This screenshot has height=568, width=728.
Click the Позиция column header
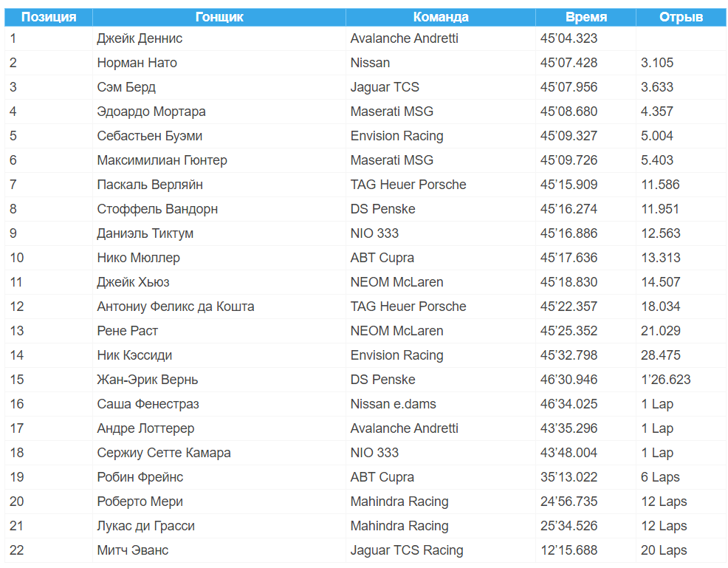pyautogui.click(x=49, y=17)
